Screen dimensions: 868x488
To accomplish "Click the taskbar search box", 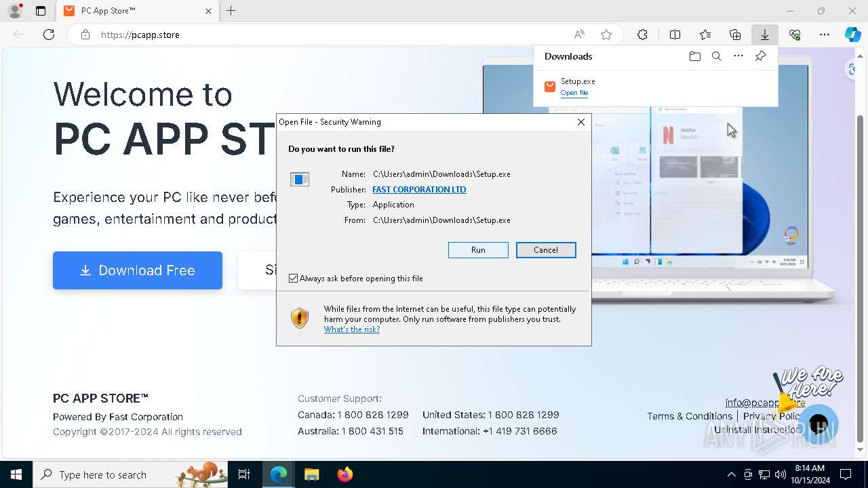I will pos(132,474).
